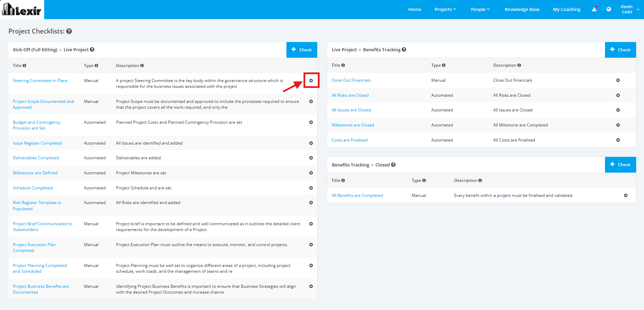
Task: Add a Check to Kick-Off Live Project
Action: coord(302,50)
